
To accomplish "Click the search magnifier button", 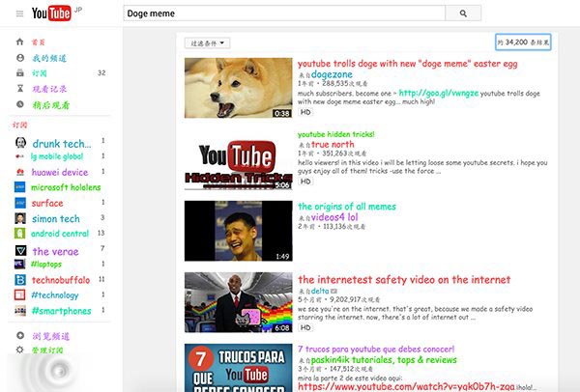I will coord(463,14).
